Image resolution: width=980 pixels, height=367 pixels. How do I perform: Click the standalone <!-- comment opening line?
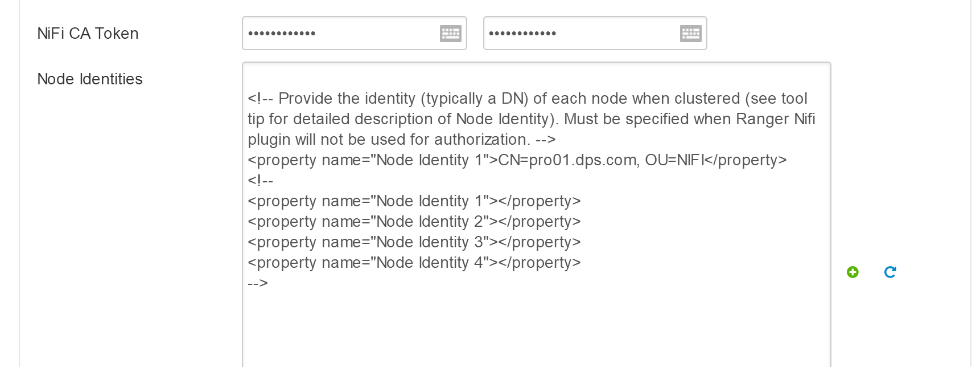click(261, 181)
